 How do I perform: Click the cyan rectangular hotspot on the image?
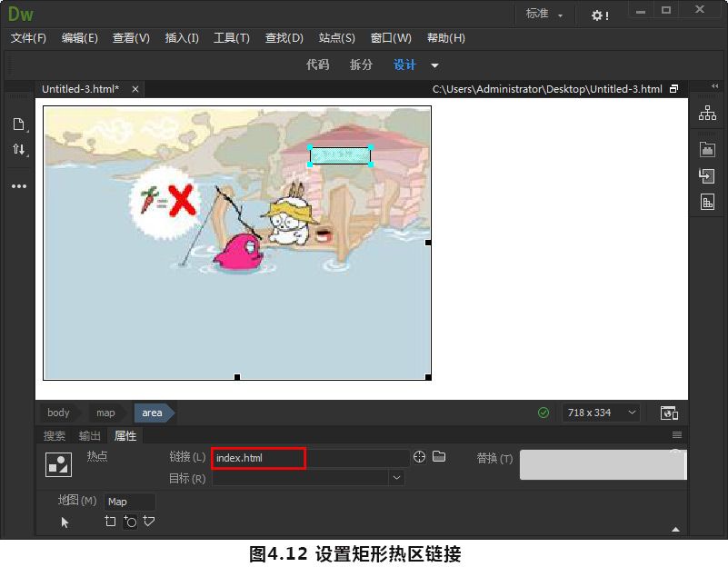pyautogui.click(x=340, y=155)
